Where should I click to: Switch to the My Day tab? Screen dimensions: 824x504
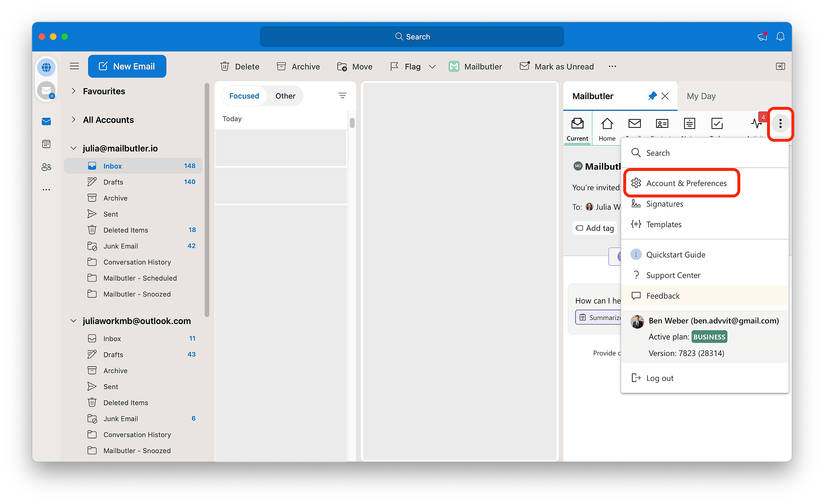[701, 96]
